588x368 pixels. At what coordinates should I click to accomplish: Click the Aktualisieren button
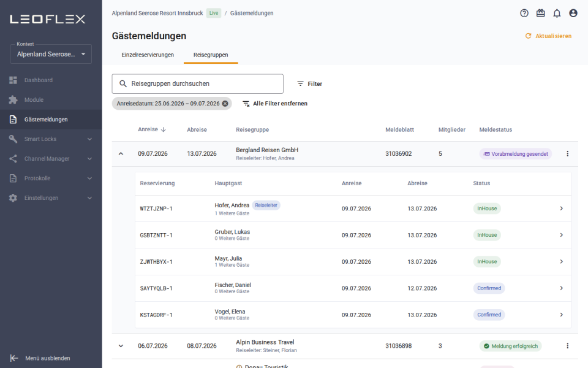pos(548,36)
